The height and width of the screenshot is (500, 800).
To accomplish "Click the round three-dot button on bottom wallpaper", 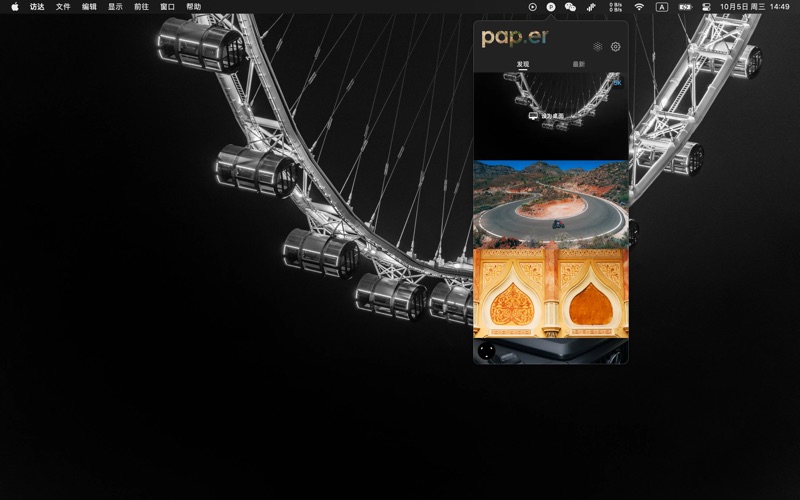I will click(487, 350).
